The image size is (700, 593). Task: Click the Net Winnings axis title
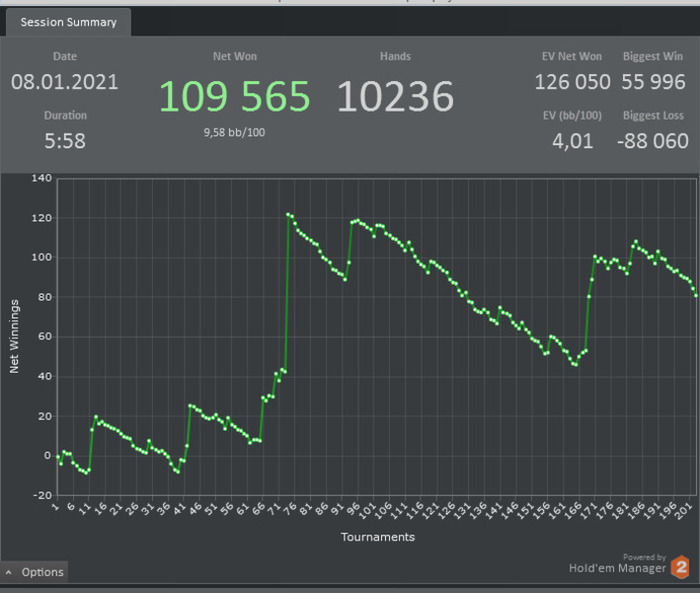tap(14, 336)
